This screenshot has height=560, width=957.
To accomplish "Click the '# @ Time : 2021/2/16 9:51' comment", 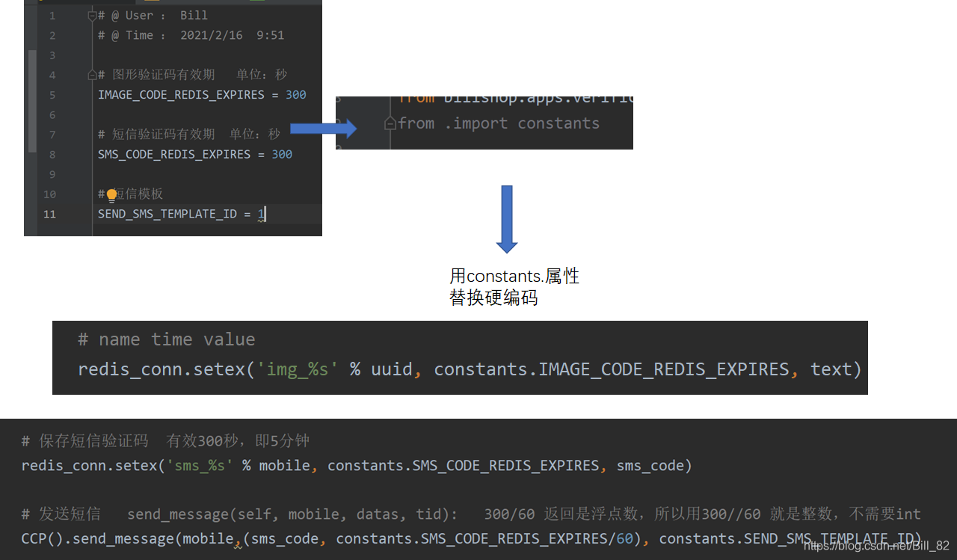I will (x=191, y=35).
